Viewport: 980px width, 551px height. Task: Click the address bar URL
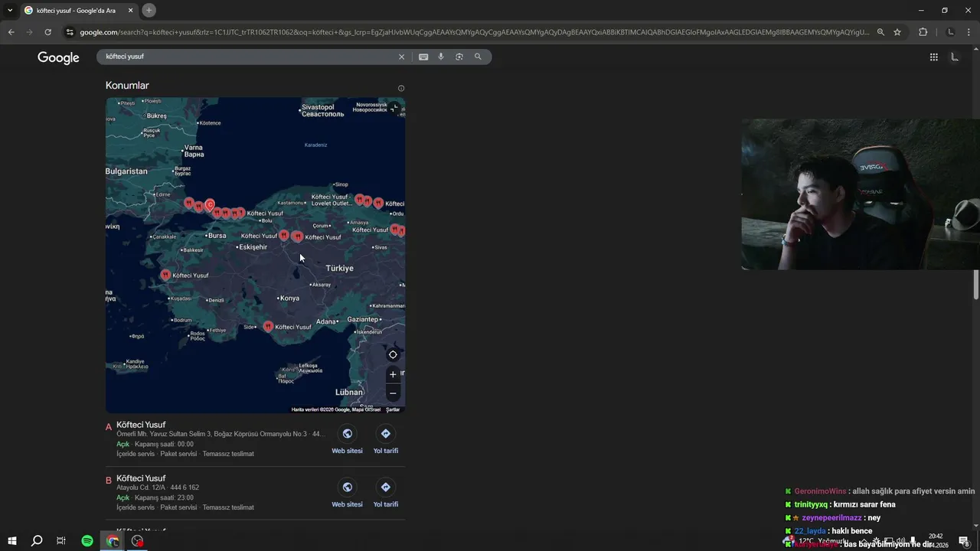475,32
